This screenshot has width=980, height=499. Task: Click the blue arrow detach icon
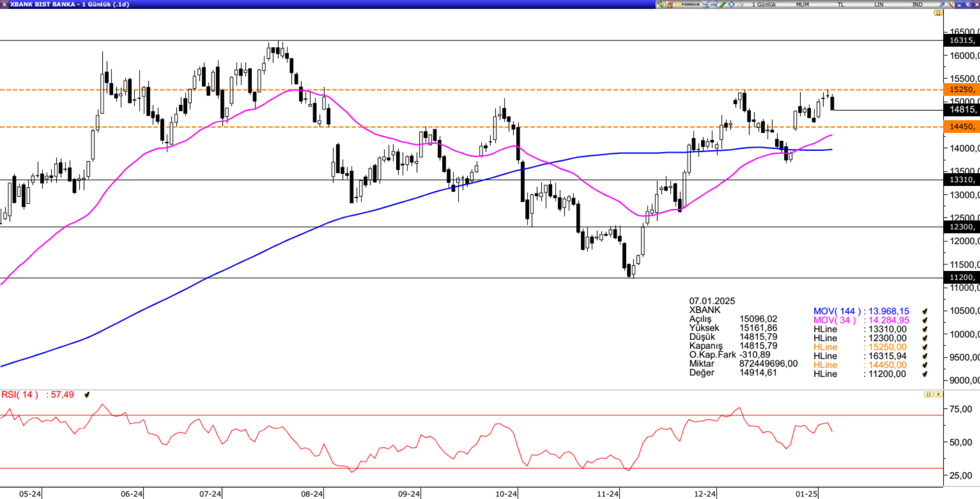(942, 4)
